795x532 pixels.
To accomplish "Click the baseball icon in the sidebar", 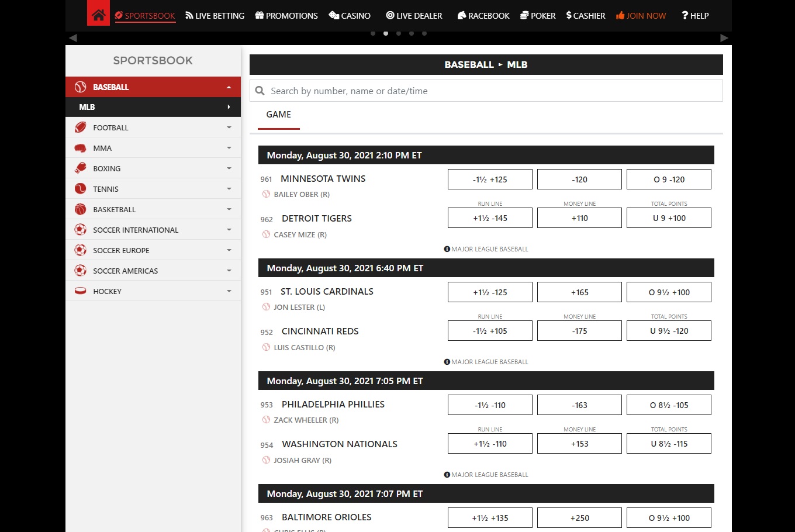I will [x=81, y=87].
